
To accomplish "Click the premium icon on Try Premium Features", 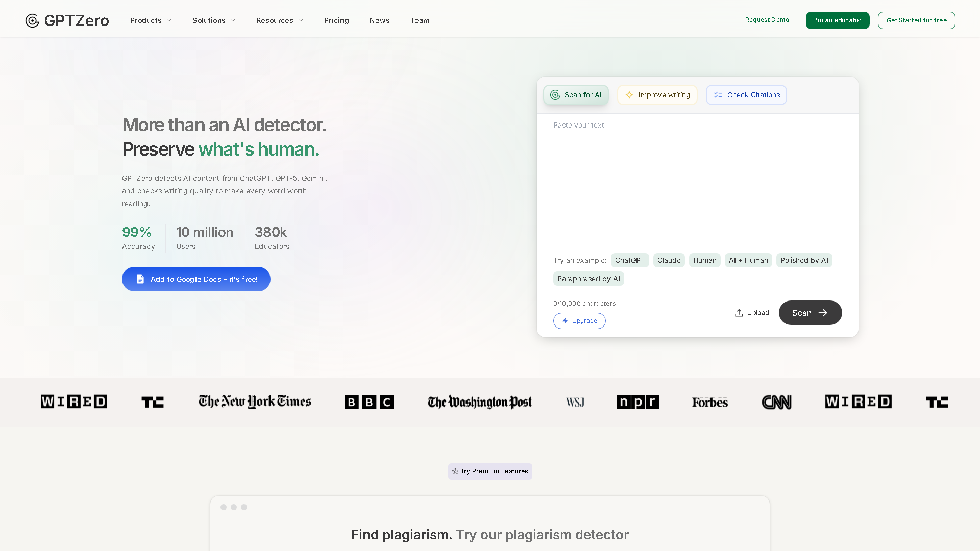I will 455,471.
